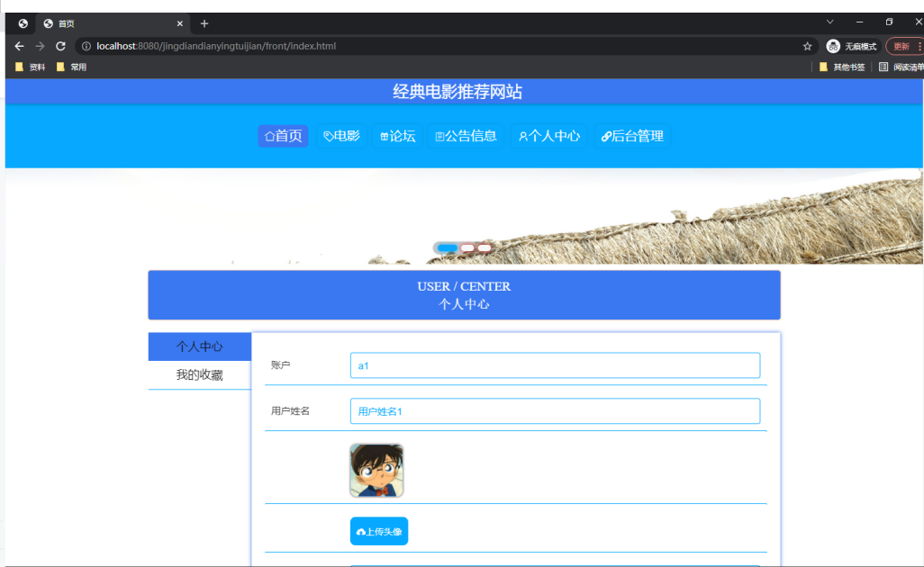
Task: Select the first blue carousel indicator
Action: (448, 247)
